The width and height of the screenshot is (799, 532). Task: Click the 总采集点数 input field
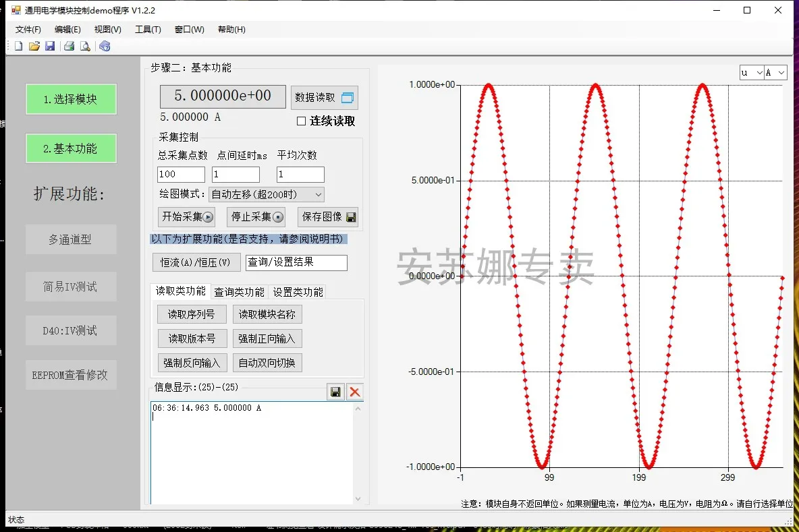coord(181,175)
